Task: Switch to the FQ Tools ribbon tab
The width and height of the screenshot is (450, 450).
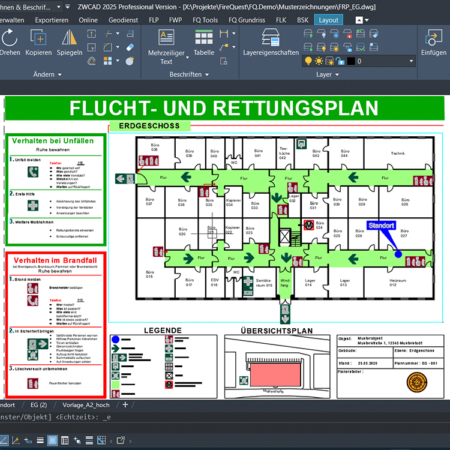Action: pos(205,20)
